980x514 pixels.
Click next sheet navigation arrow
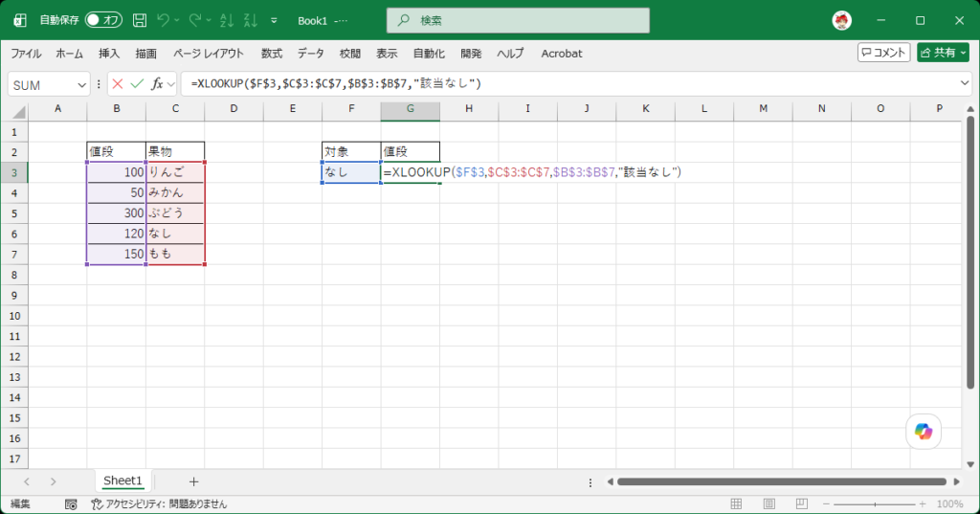pos(54,481)
